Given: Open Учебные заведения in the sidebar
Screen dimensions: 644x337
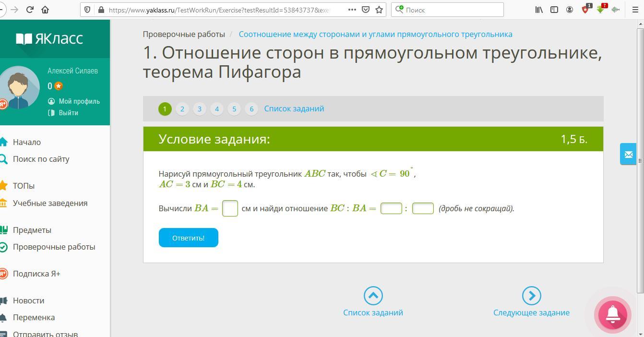Looking at the screenshot, I should tap(50, 203).
